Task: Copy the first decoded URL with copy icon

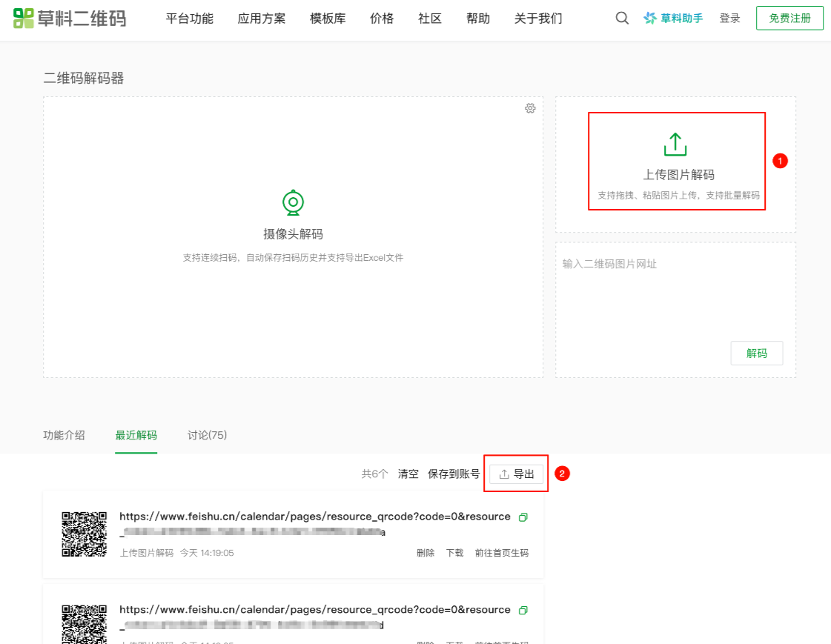Action: (523, 517)
